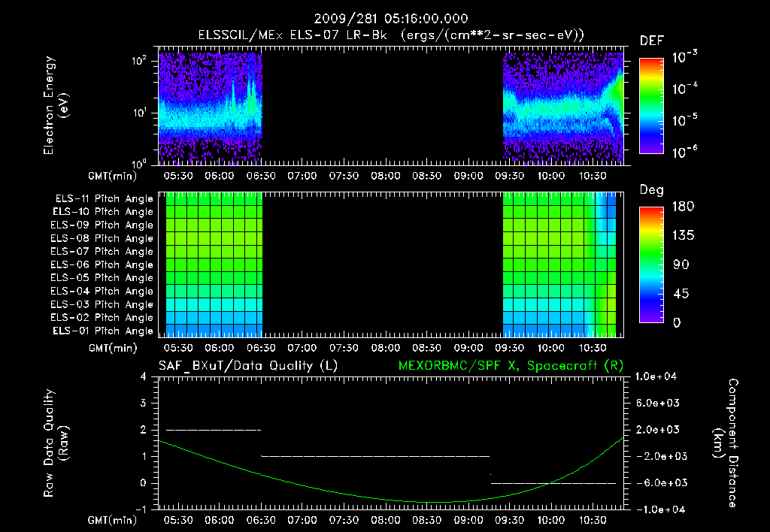Select the ELS-09 Pitch Angle row label
The height and width of the screenshot is (532, 770).
[102, 225]
